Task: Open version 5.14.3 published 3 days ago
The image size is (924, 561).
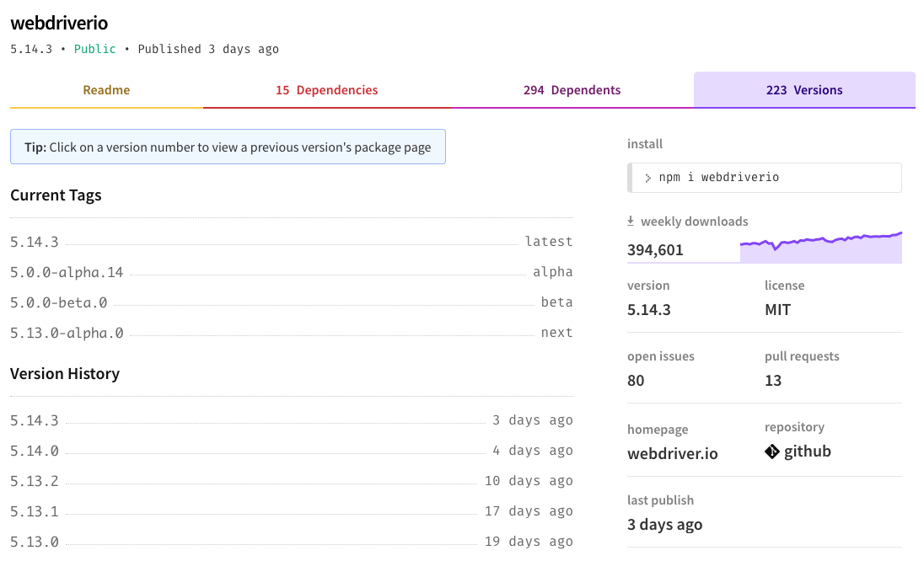Action: 35,420
